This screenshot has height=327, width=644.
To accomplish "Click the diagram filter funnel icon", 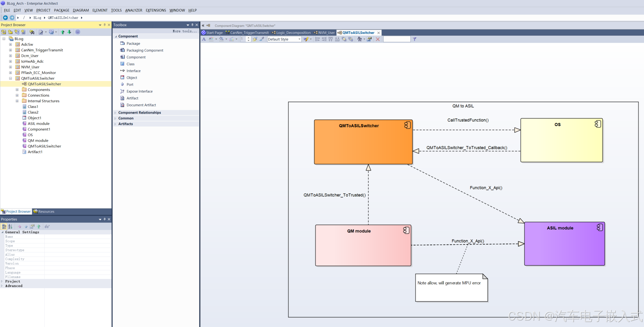I will [415, 39].
